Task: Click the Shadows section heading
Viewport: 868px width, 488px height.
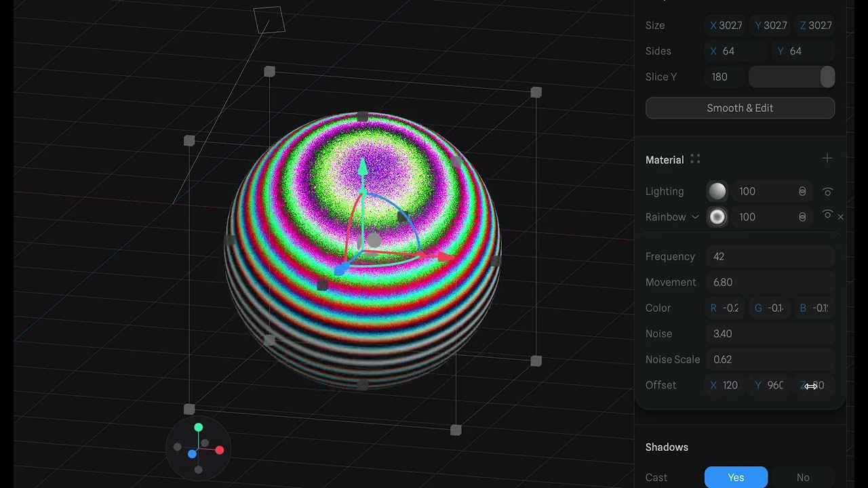Action: [667, 447]
